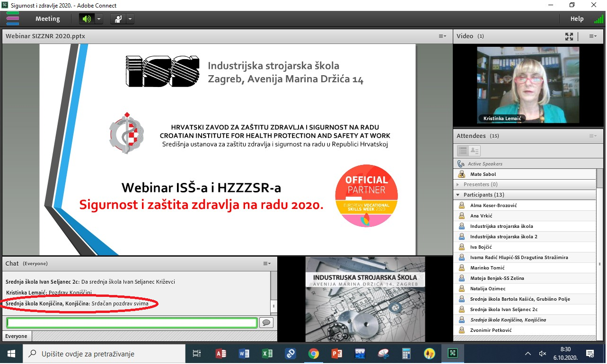The width and height of the screenshot is (607, 364).
Task: Open Microsoft Excel from the taskbar
Action: coord(267,353)
